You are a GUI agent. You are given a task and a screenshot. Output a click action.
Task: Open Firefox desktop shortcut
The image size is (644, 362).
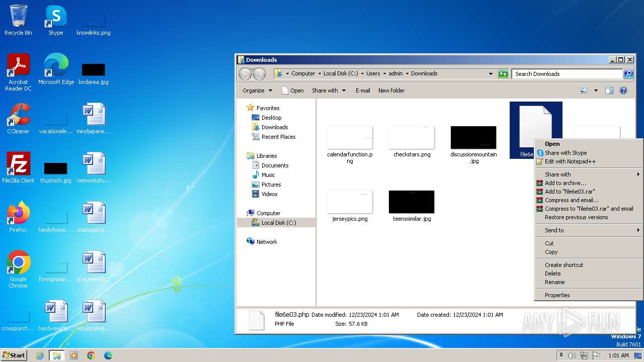click(x=18, y=217)
